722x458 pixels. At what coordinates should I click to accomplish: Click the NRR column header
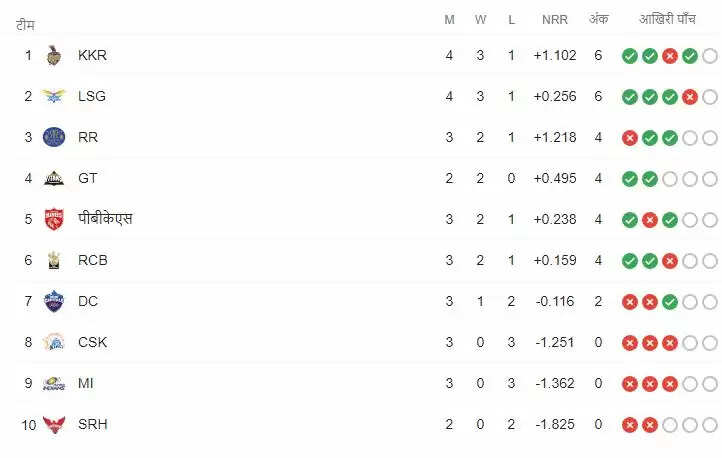555,20
